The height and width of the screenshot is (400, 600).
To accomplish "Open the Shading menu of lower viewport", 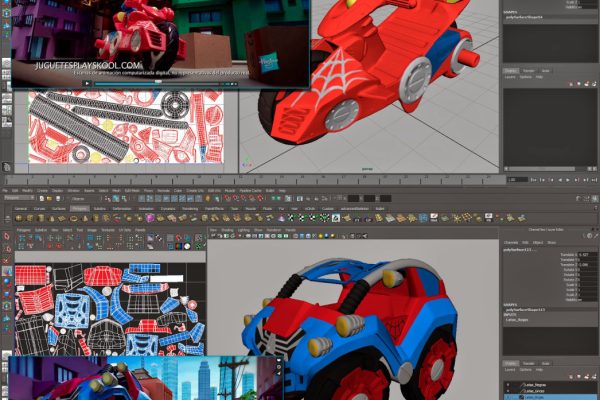I will (x=228, y=230).
